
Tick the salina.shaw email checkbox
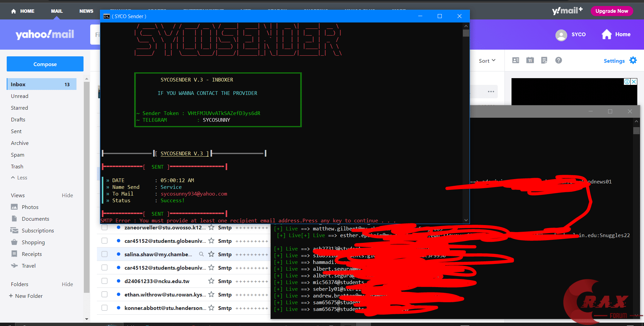coord(105,254)
